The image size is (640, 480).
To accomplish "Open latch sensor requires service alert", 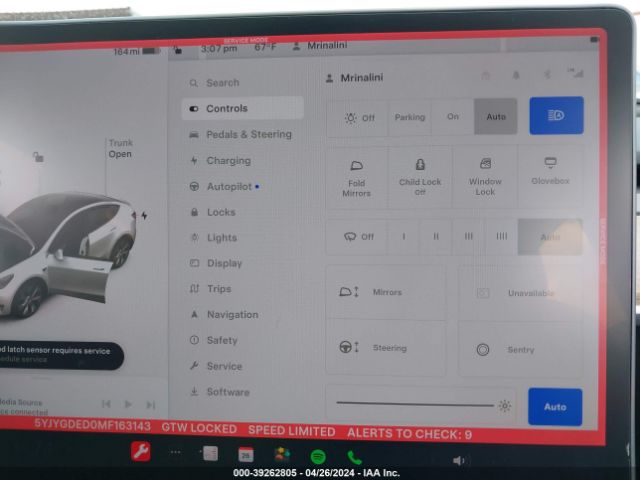I will point(61,356).
